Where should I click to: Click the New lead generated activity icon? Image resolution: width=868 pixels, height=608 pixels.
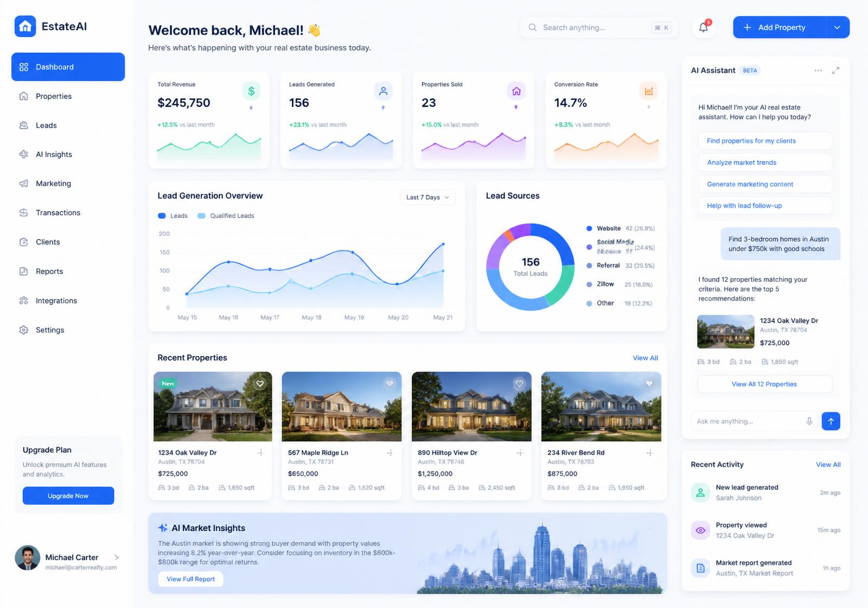point(700,492)
